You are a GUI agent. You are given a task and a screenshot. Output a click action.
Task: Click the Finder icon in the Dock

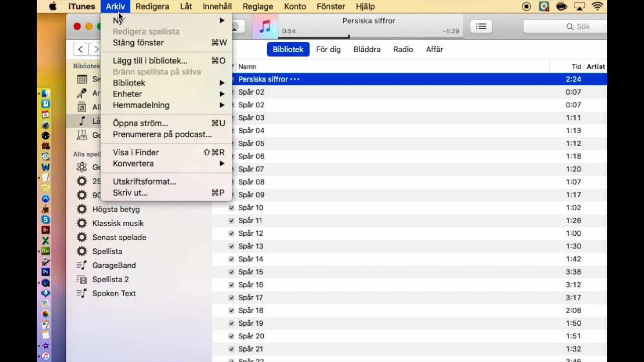pyautogui.click(x=46, y=94)
